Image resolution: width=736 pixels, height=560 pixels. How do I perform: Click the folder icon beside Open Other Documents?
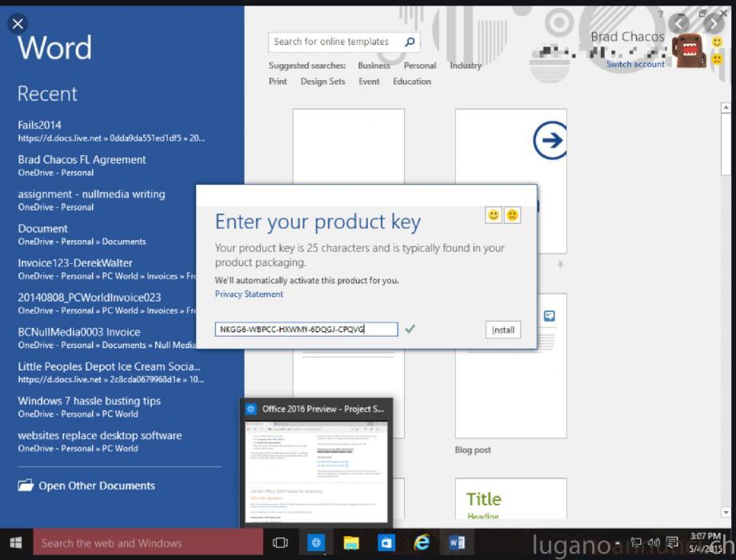click(x=26, y=486)
